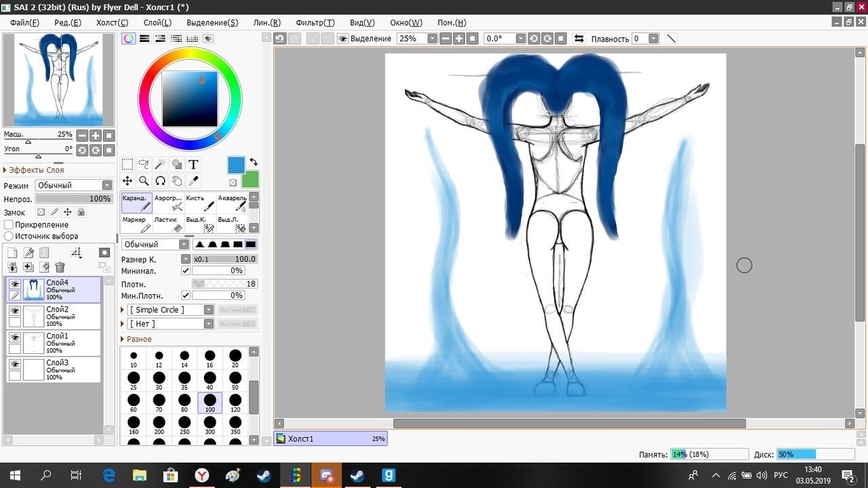Image resolution: width=868 pixels, height=488 pixels.
Task: Select the lasso selection tool
Action: coord(144,164)
